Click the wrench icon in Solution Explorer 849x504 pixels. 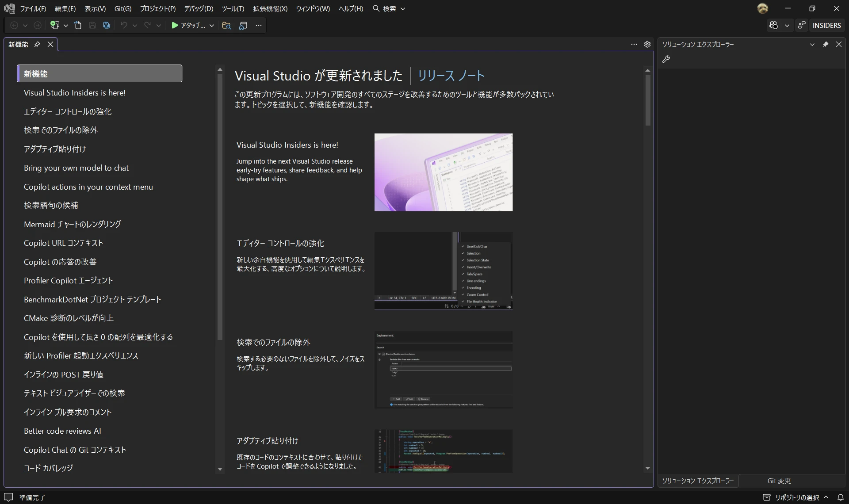666,59
